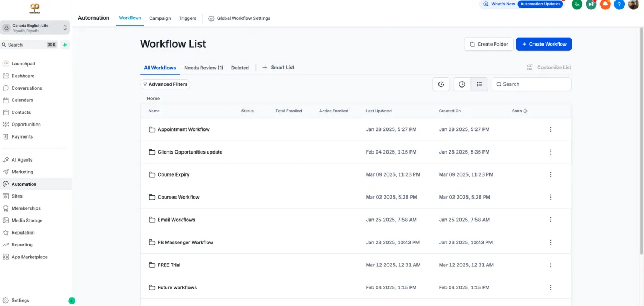
Task: Open the orange notifications bell
Action: coord(605,4)
